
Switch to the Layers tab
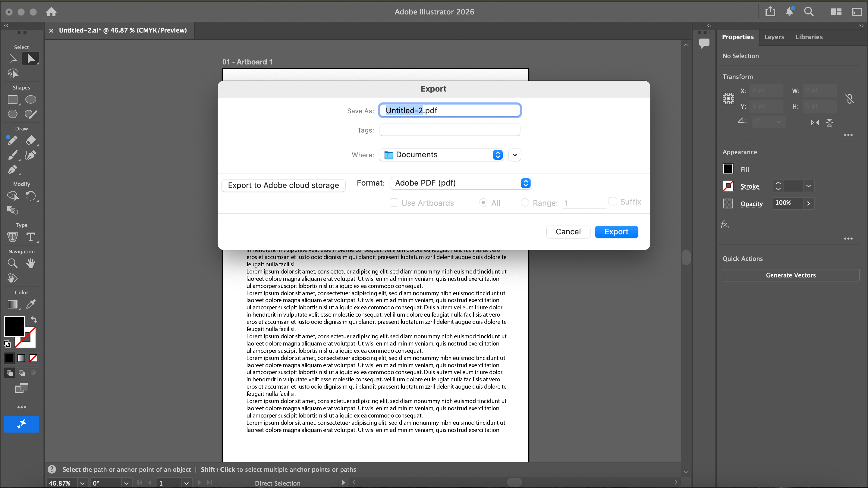(774, 37)
